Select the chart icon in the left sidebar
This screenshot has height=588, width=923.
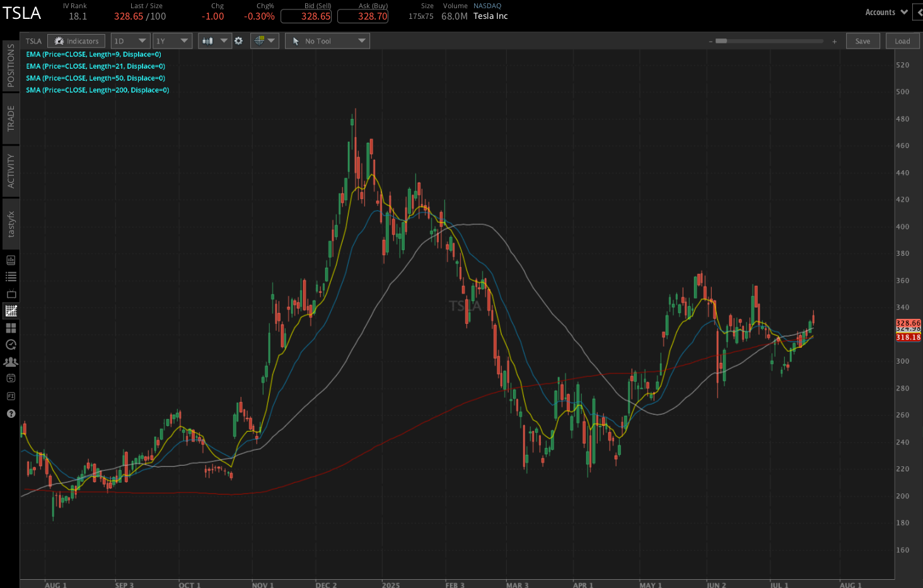(10, 311)
